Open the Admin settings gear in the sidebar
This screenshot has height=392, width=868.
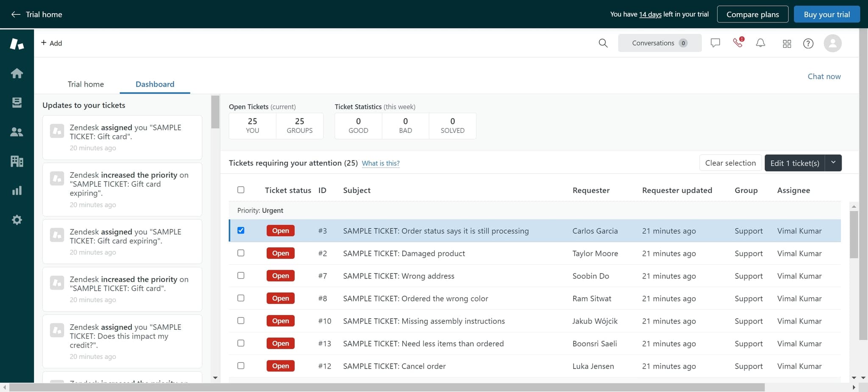click(x=17, y=219)
